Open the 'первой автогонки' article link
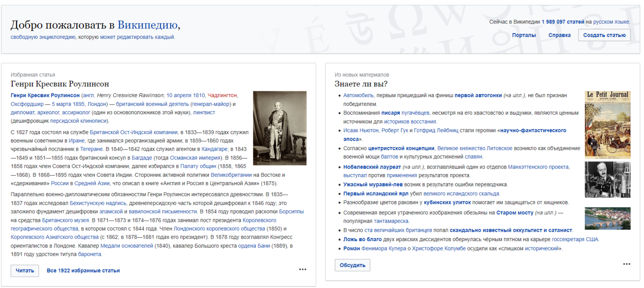Screen dimensions: 644x288 [478, 95]
